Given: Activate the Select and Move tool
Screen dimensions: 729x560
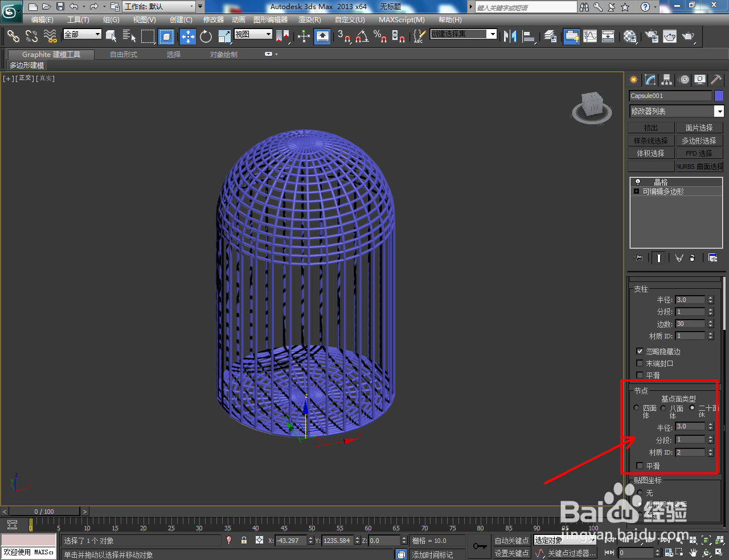Looking at the screenshot, I should (188, 36).
